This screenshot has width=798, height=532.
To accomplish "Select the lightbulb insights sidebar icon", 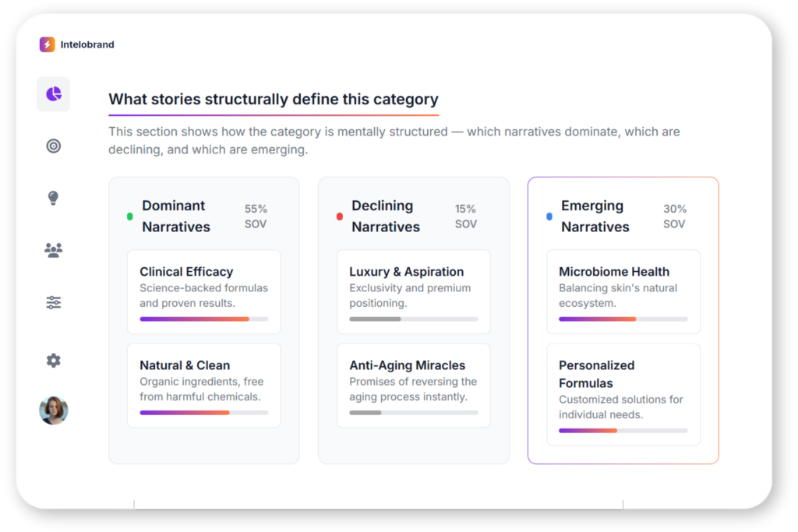I will 53,198.
